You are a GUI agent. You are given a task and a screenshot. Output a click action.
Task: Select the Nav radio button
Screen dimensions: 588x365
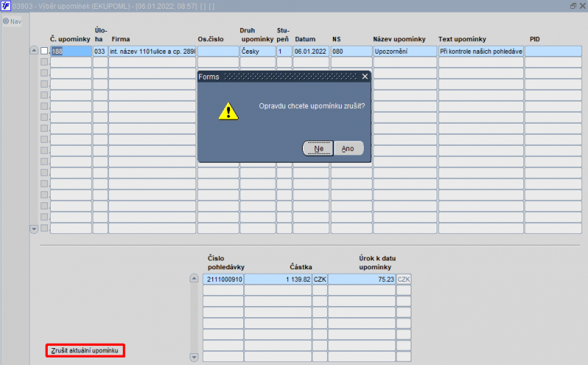tap(6, 21)
